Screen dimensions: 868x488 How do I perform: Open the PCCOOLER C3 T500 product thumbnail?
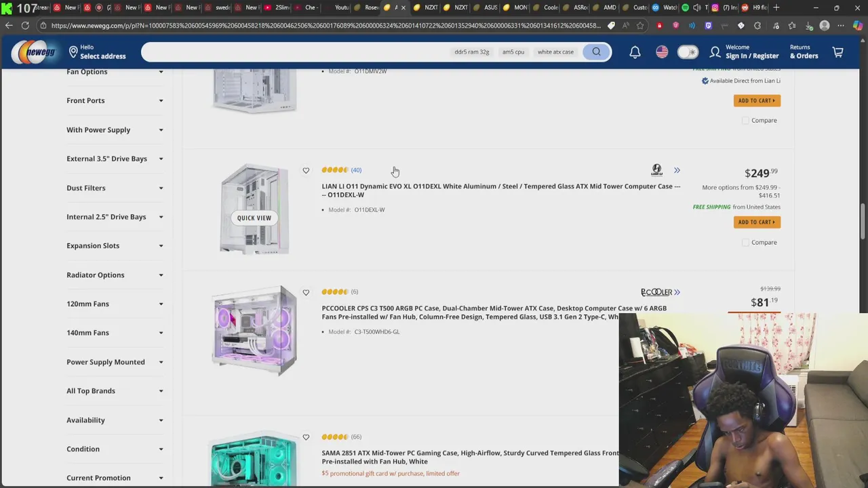[254, 331]
